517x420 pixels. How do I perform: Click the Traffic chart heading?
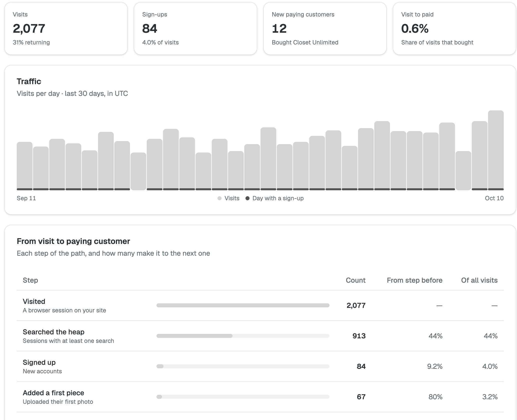click(x=29, y=81)
